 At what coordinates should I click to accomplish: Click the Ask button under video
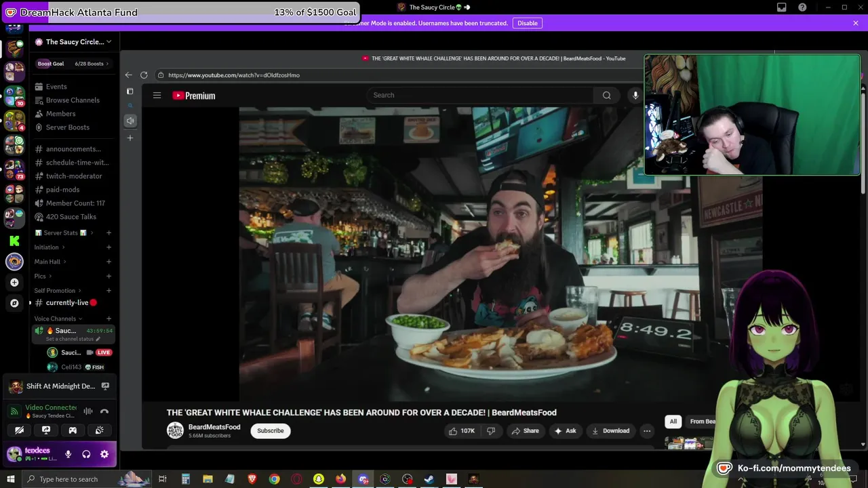[566, 430]
